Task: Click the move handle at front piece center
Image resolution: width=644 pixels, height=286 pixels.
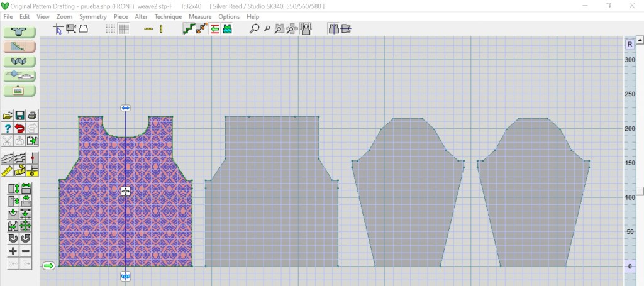Action: click(x=125, y=191)
